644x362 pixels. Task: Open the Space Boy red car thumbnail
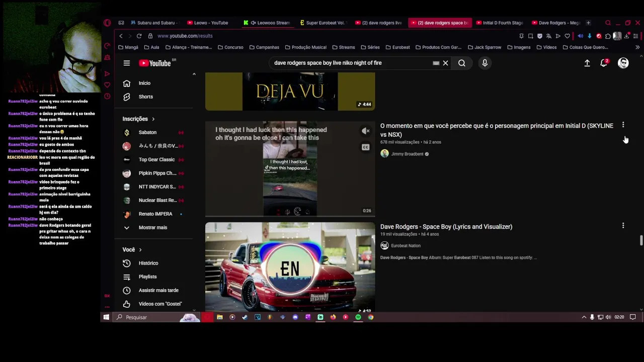click(x=290, y=267)
